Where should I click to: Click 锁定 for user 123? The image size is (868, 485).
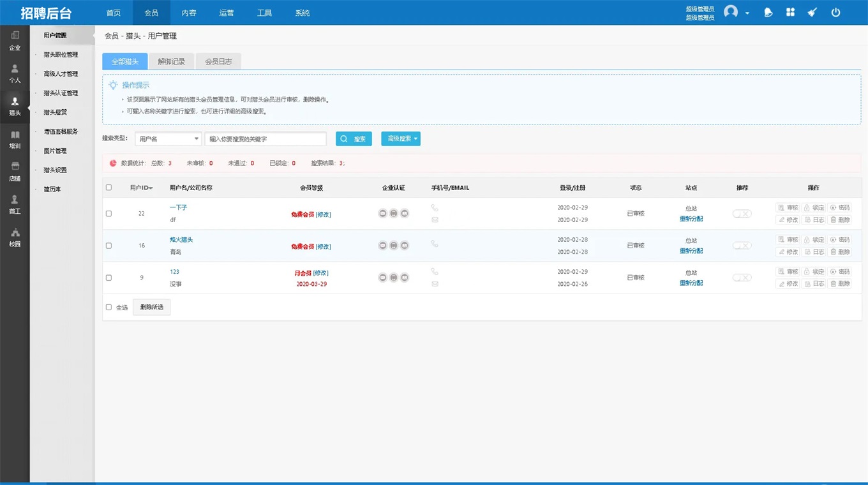[x=814, y=271]
